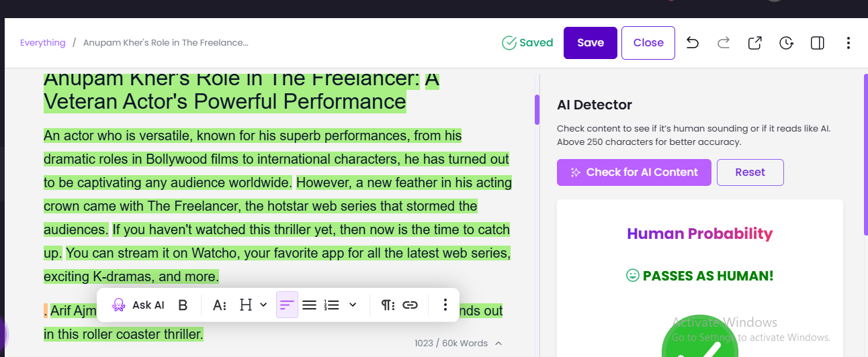Screen dimensions: 868x357
Task: Toggle the side panel layout icon
Action: [x=818, y=43]
